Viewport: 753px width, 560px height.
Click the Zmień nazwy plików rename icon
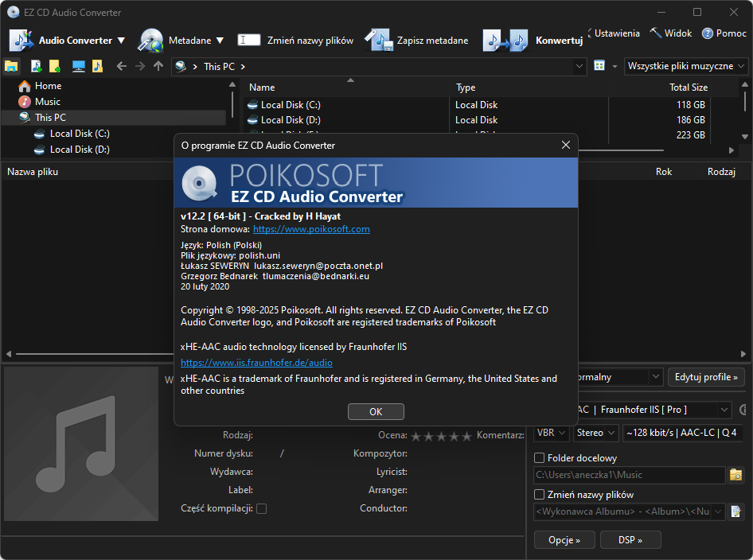point(249,41)
